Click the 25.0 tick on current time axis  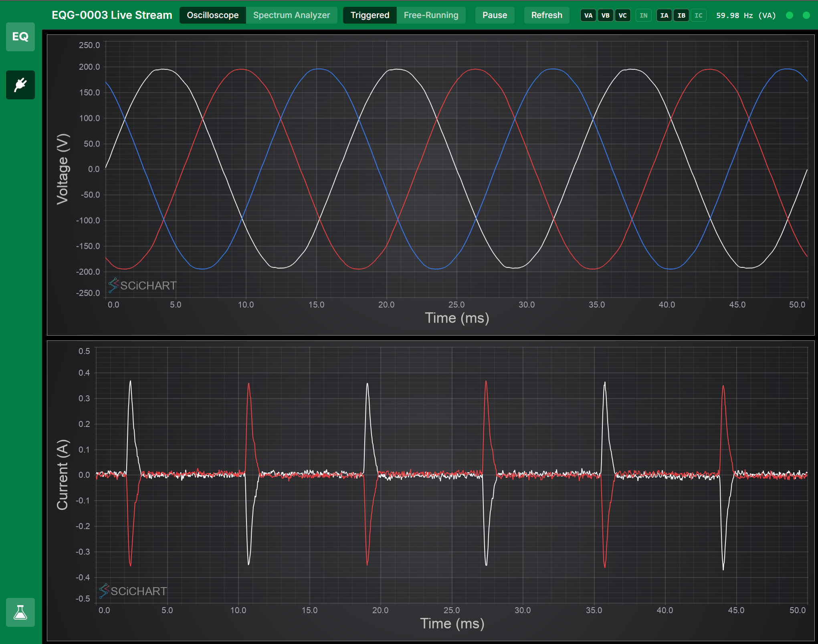click(452, 610)
